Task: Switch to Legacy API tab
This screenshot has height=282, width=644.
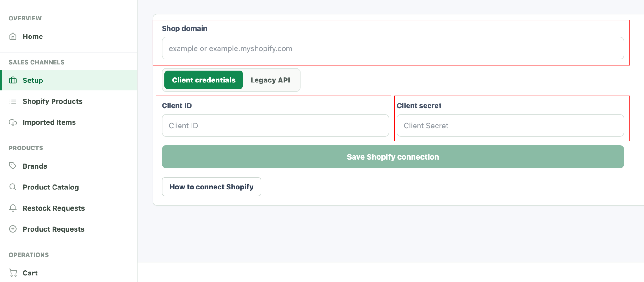Action: click(270, 80)
